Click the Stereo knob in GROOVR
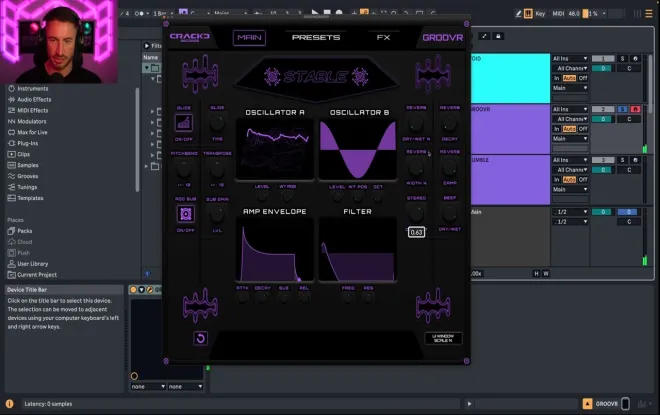The image size is (660, 415). point(416,213)
